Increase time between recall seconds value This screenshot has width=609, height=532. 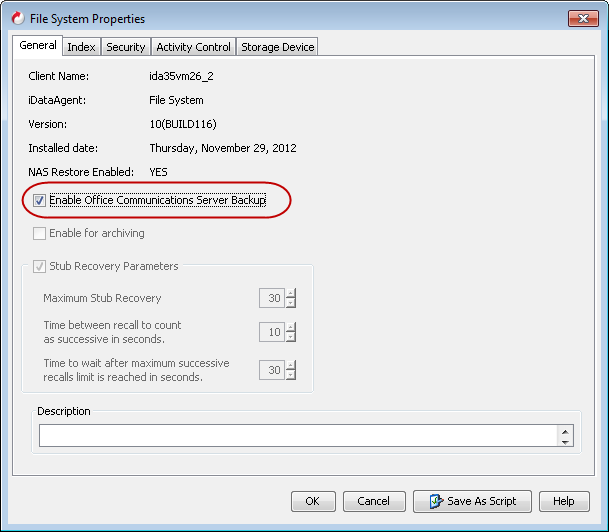(x=291, y=328)
